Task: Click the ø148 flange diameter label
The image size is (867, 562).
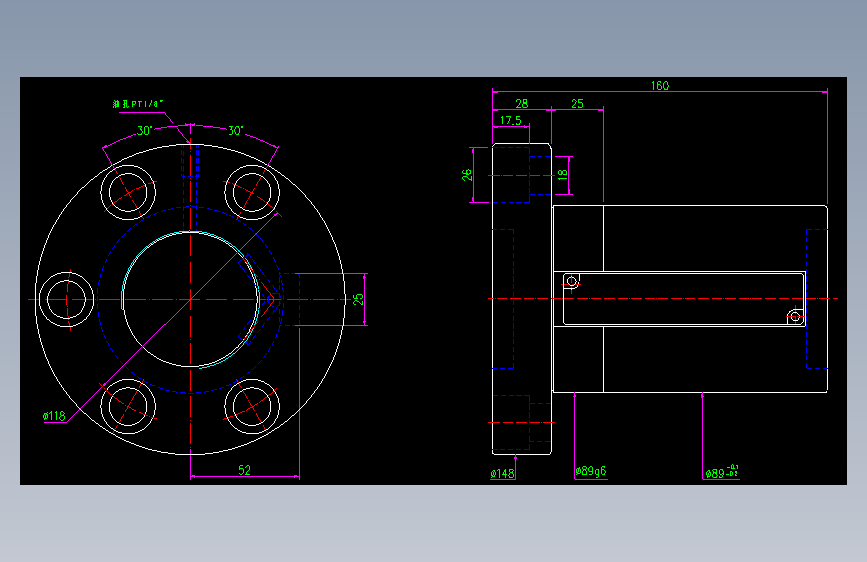Action: point(502,473)
